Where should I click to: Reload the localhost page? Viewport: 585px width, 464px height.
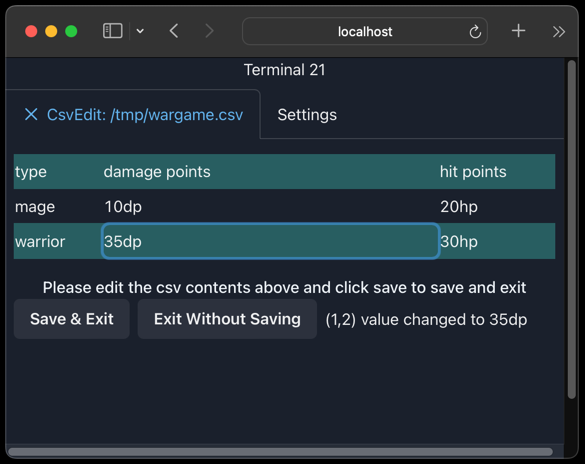(x=475, y=32)
